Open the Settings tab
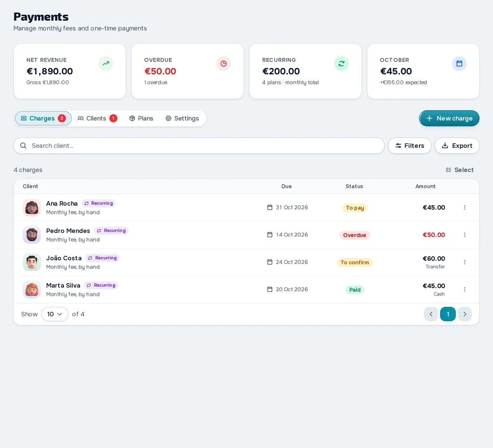 (182, 119)
